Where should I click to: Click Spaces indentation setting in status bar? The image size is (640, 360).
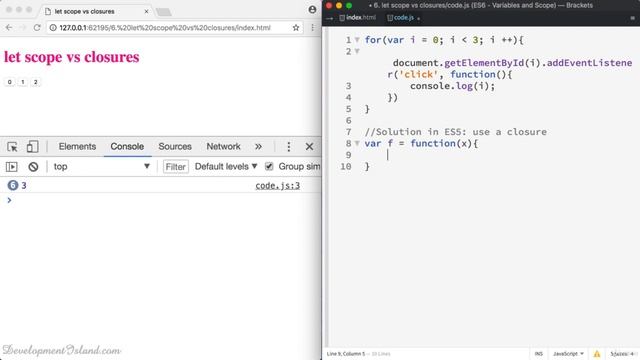[x=622, y=354]
